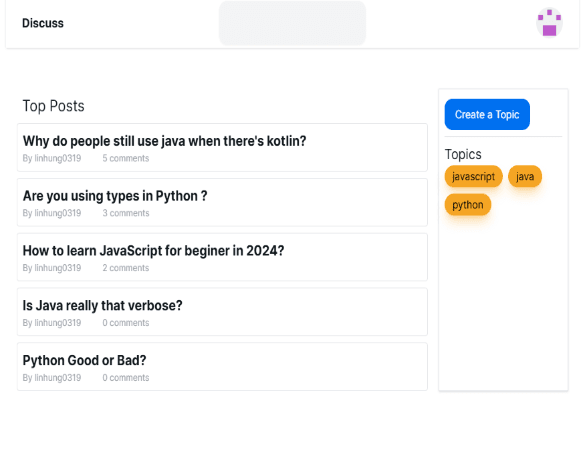585x460 pixels.
Task: Click '5 comments' on kotlin post
Action: 126,158
